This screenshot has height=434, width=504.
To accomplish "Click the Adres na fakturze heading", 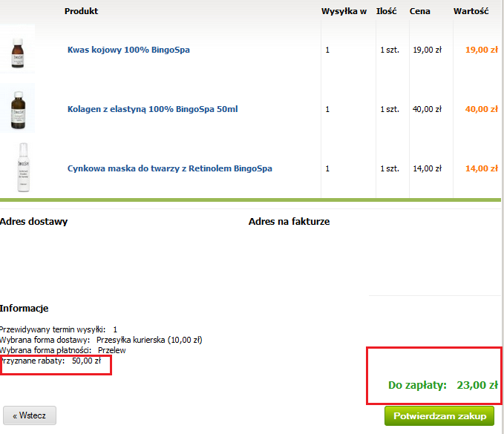I will click(289, 221).
